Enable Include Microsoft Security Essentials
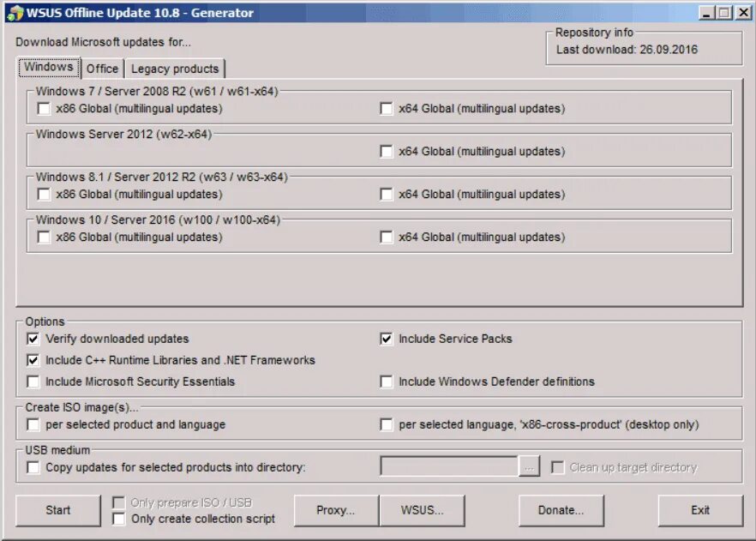 tap(33, 382)
